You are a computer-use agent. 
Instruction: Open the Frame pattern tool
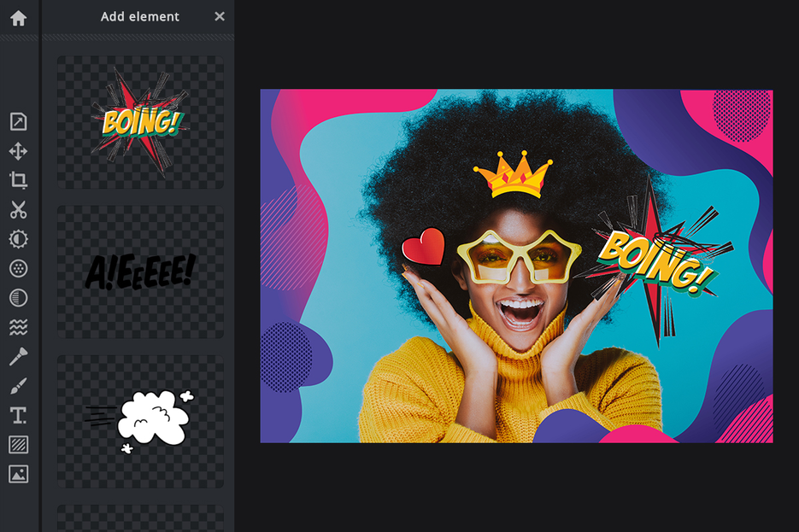(19, 443)
